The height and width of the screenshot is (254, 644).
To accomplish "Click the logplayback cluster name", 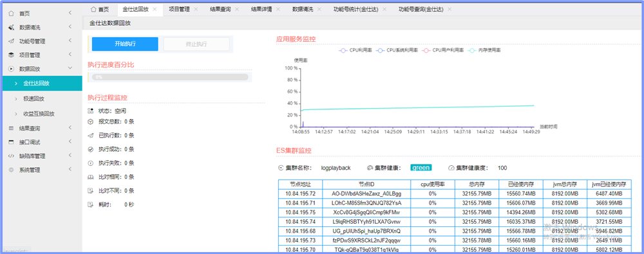I will [x=336, y=168].
